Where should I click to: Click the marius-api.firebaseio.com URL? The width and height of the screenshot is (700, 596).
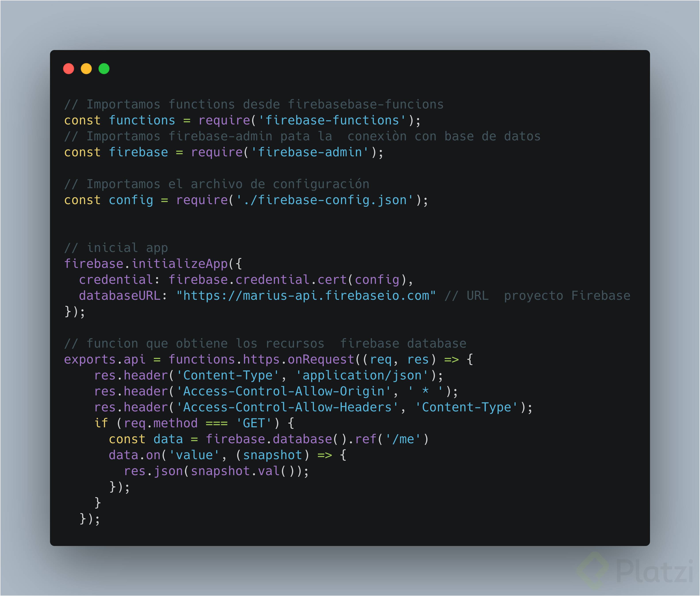click(x=306, y=296)
